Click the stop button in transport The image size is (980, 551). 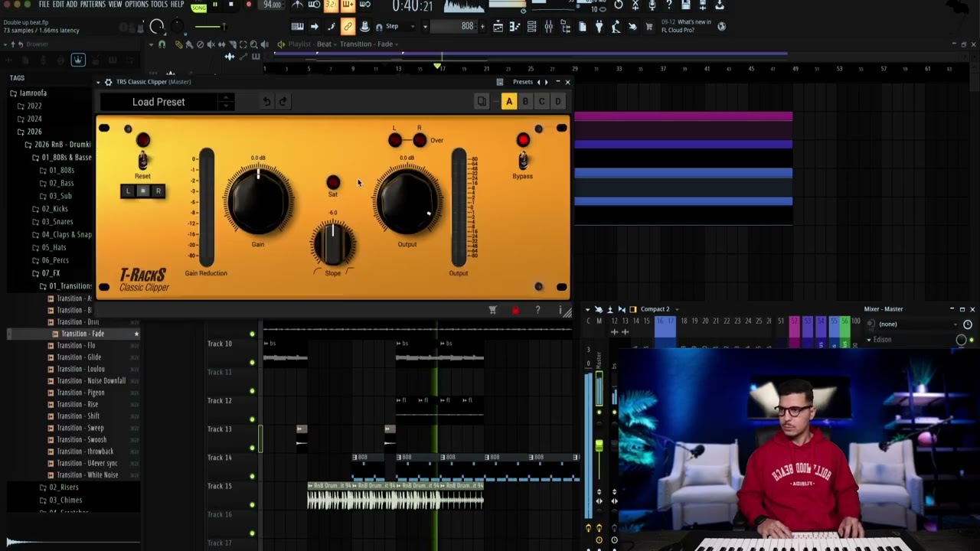coord(230,5)
